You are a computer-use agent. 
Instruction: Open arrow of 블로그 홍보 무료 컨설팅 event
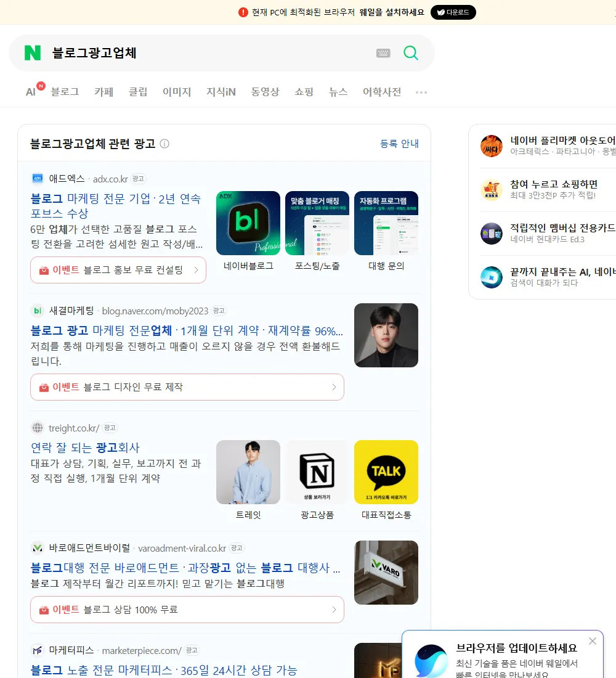coord(197,270)
